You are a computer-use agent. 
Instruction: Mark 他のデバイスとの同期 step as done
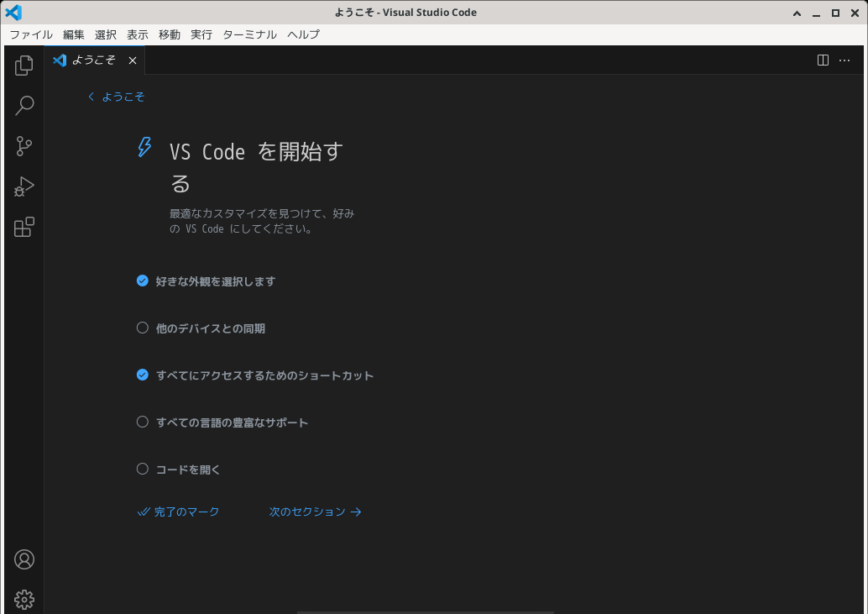(x=142, y=328)
